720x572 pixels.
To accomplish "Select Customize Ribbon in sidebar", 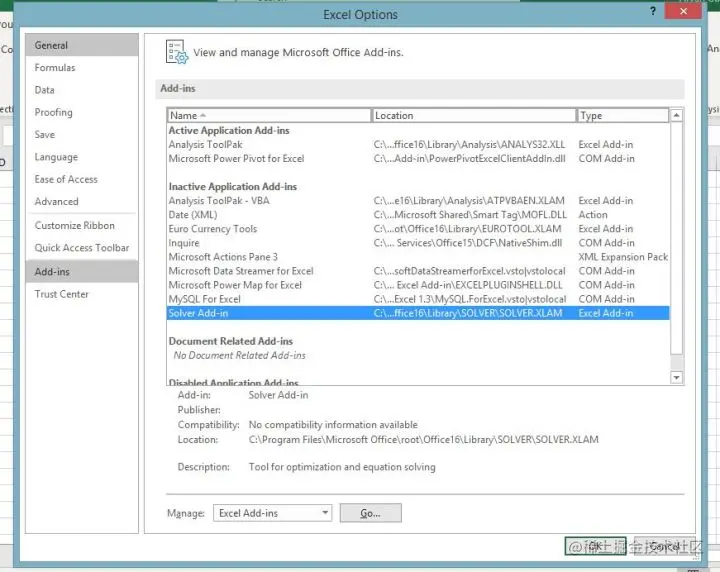I will click(x=82, y=225).
